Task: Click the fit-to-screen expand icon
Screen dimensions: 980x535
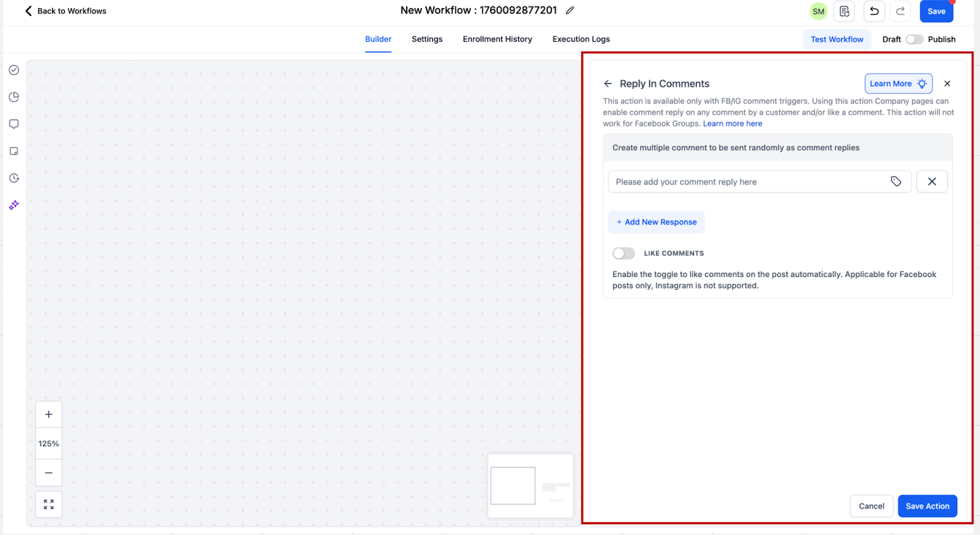Action: 49,504
